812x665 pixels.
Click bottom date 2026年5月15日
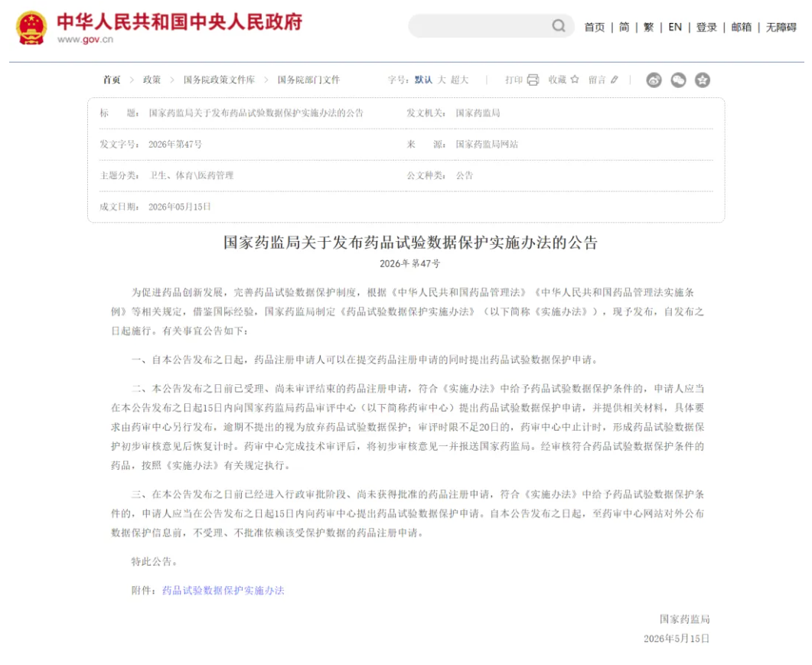(x=677, y=638)
